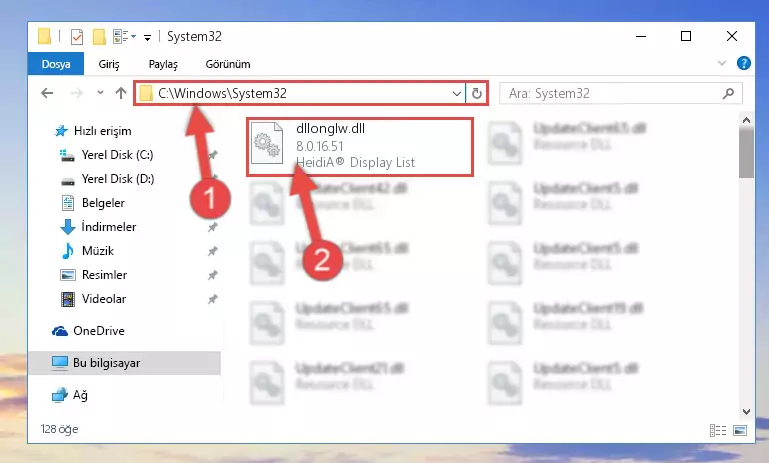Open the Paylaş ribbon tab
Image resolution: width=769 pixels, height=463 pixels.
pyautogui.click(x=163, y=64)
